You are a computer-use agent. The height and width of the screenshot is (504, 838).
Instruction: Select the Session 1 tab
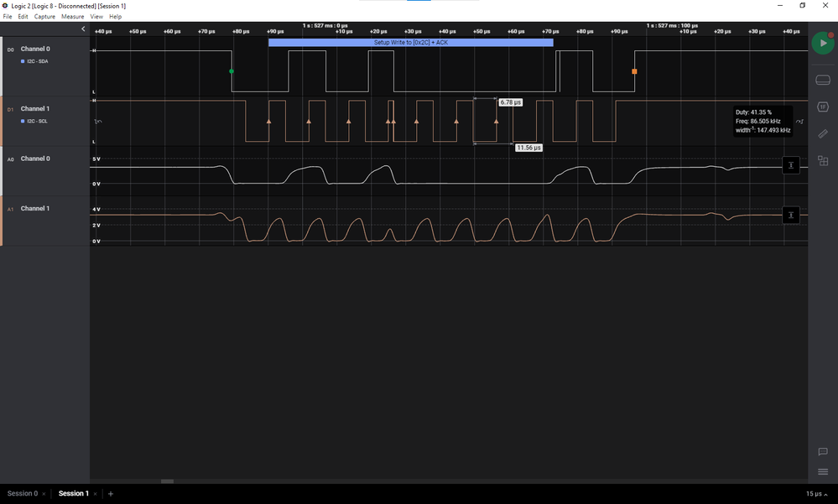[x=73, y=493]
